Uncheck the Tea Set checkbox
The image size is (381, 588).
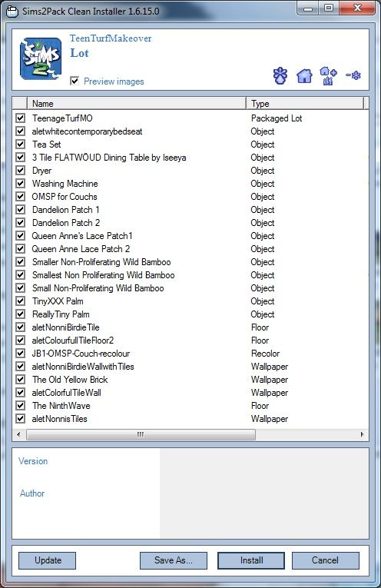(20, 145)
